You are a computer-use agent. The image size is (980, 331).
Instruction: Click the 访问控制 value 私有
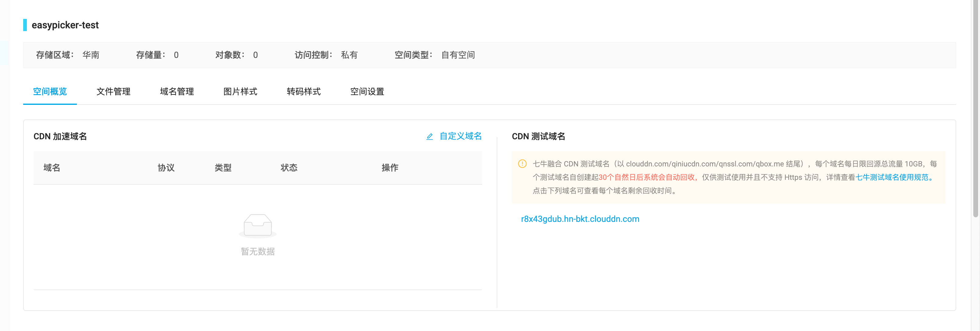(349, 55)
